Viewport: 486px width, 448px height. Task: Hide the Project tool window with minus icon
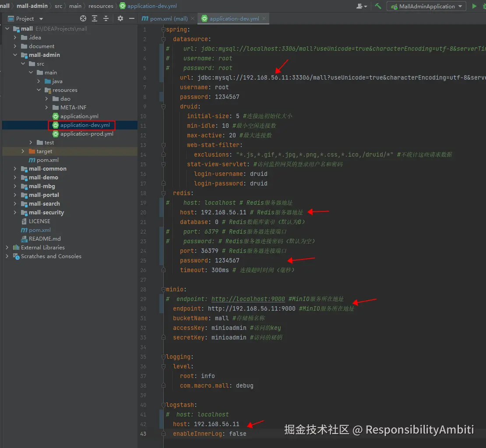tap(131, 18)
